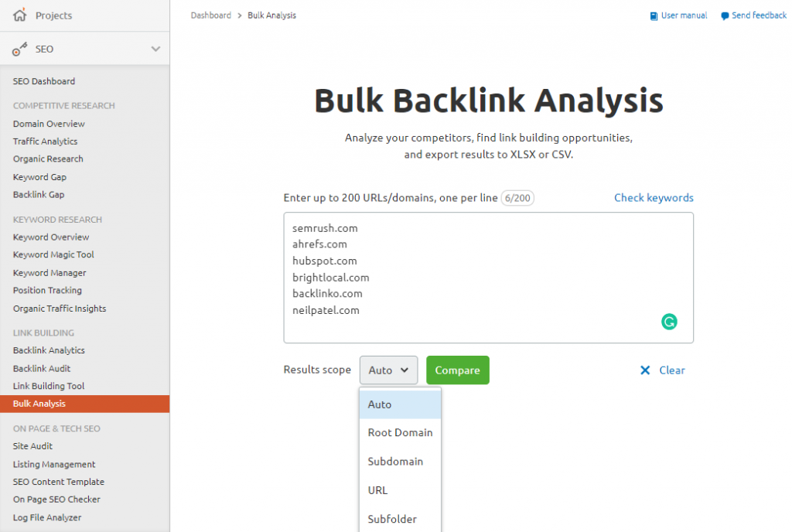Click the User manual book icon

[654, 16]
